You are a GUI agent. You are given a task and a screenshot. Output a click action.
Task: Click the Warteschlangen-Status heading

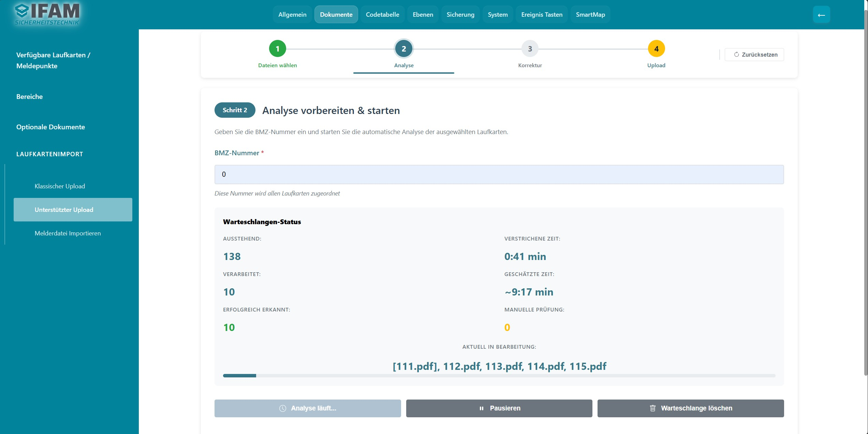[x=262, y=222]
